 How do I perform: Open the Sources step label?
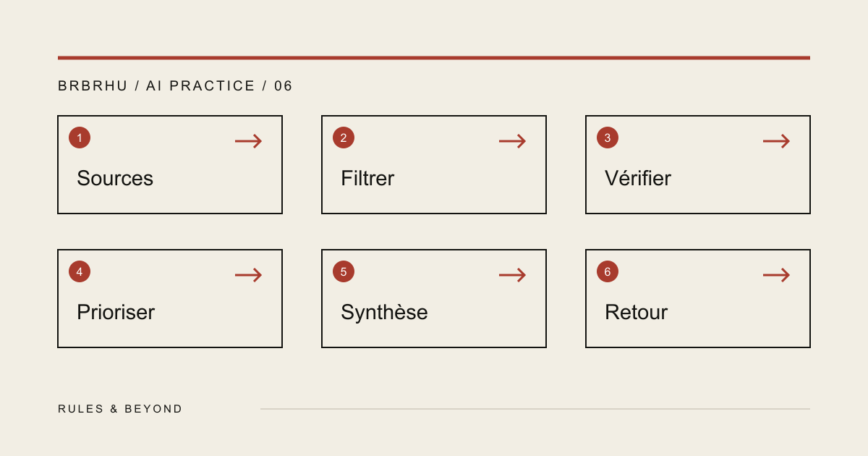(115, 178)
